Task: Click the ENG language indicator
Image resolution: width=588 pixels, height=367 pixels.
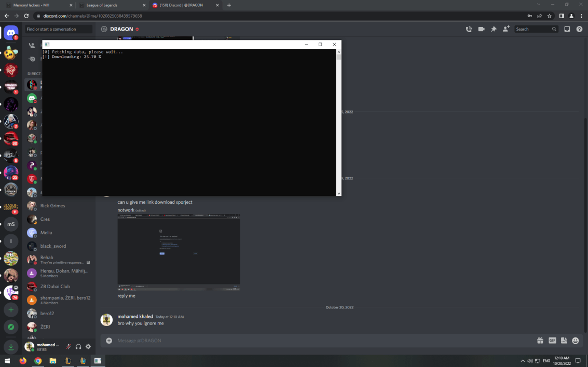Action: tap(546, 361)
